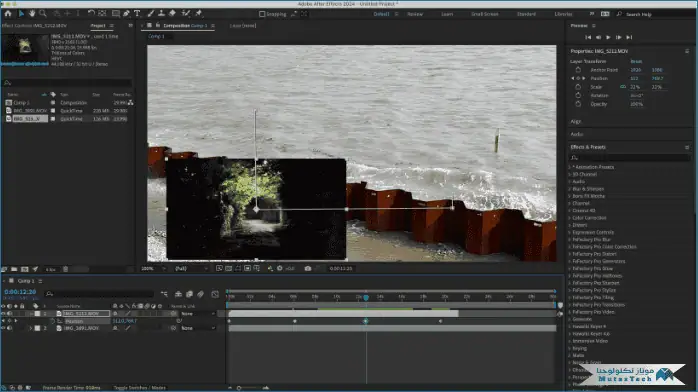Open the magnification ratio dropdown showing 100%

tap(154, 268)
